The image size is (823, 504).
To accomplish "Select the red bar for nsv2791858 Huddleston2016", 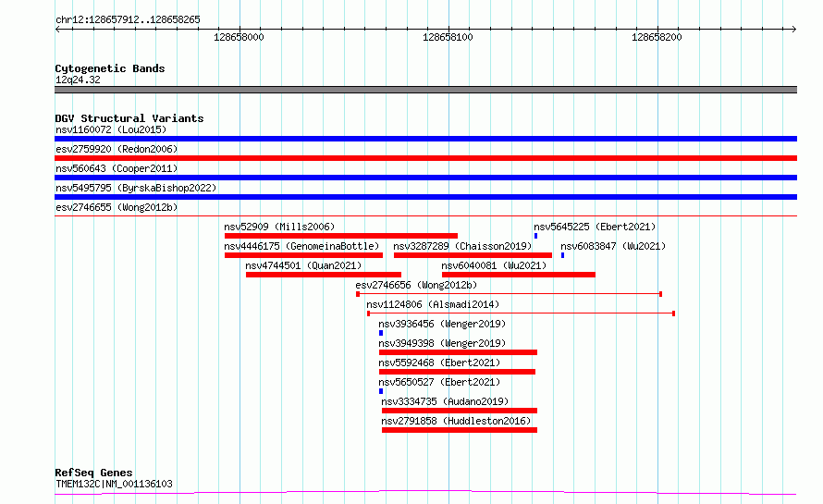I will (x=460, y=431).
